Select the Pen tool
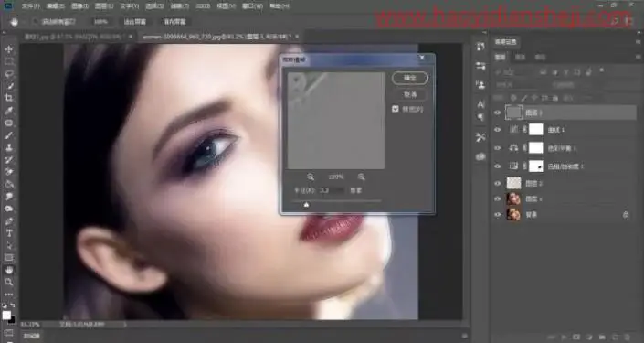The image size is (644, 343). coord(8,220)
